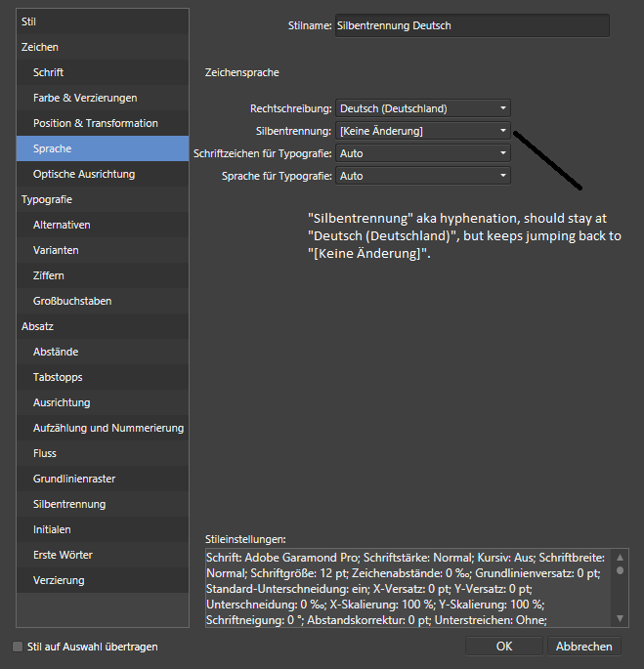Open the Silbentrennung paragraph section
The height and width of the screenshot is (669, 644).
(x=103, y=504)
